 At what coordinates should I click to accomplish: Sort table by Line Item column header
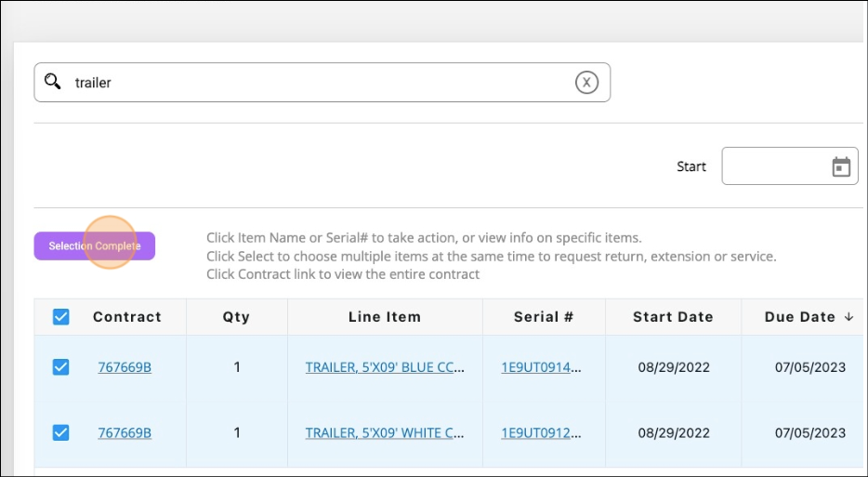pos(385,317)
